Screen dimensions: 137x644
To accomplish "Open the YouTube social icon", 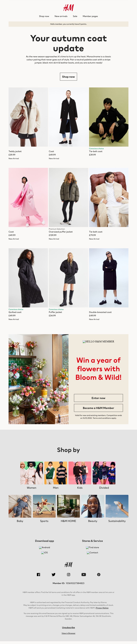I will point(84,575).
